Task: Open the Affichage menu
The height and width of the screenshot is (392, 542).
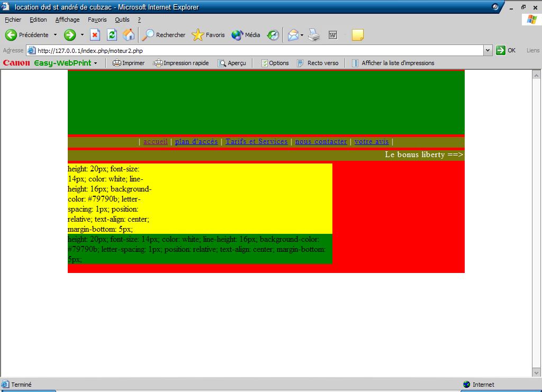Action: (67, 20)
